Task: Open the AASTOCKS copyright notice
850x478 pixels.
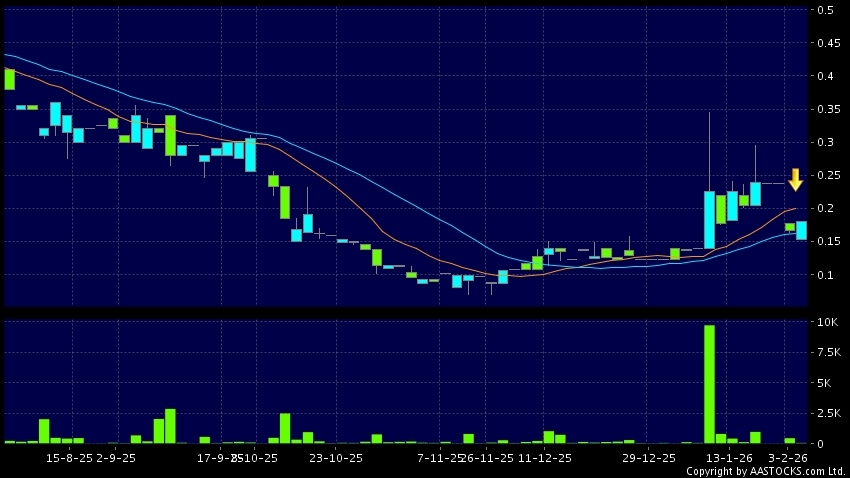Action: pyautogui.click(x=765, y=471)
